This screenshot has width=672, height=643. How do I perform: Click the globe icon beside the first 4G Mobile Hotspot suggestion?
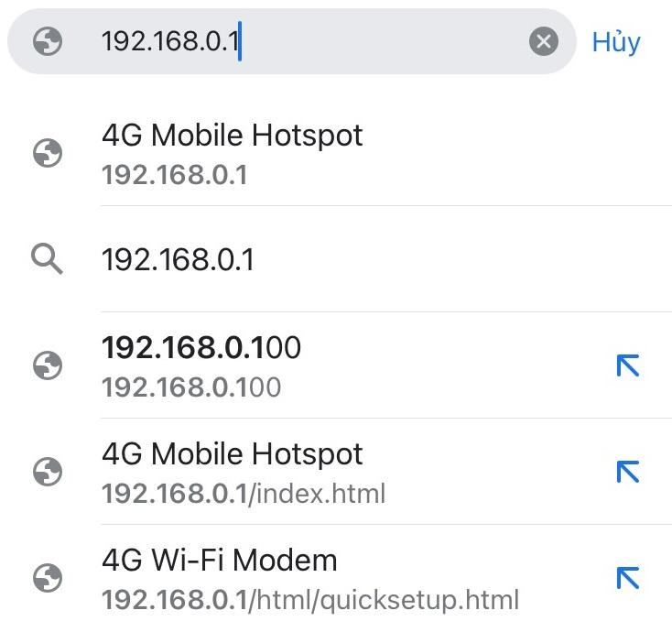click(x=48, y=153)
